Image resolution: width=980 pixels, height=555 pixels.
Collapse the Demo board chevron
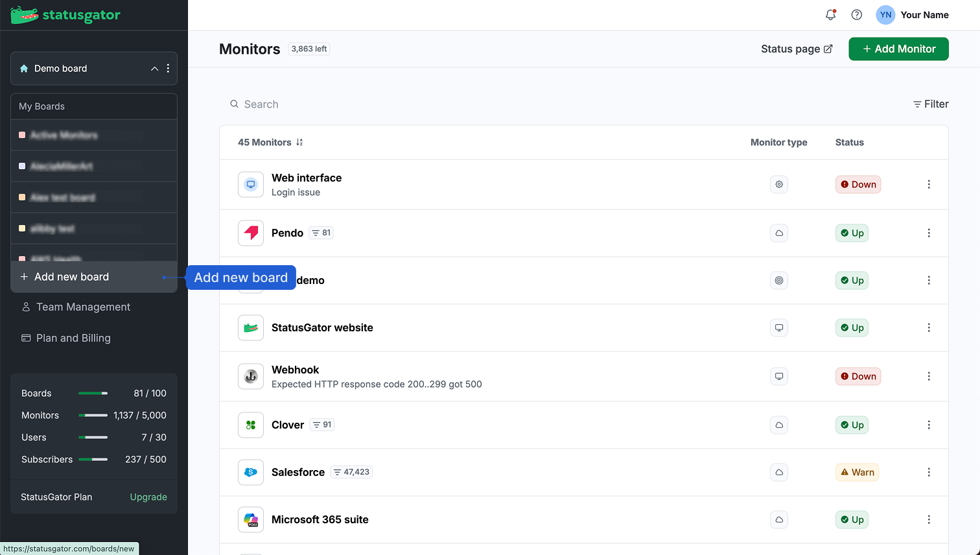154,68
